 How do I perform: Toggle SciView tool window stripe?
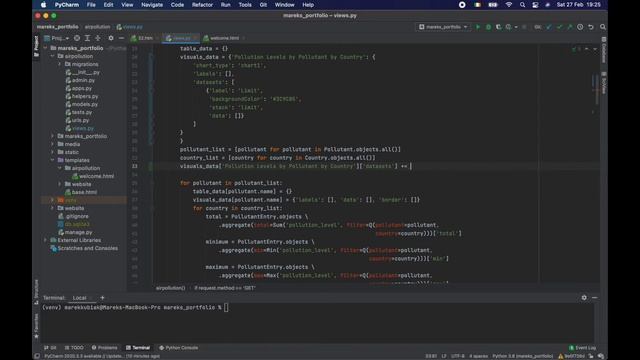[x=604, y=83]
